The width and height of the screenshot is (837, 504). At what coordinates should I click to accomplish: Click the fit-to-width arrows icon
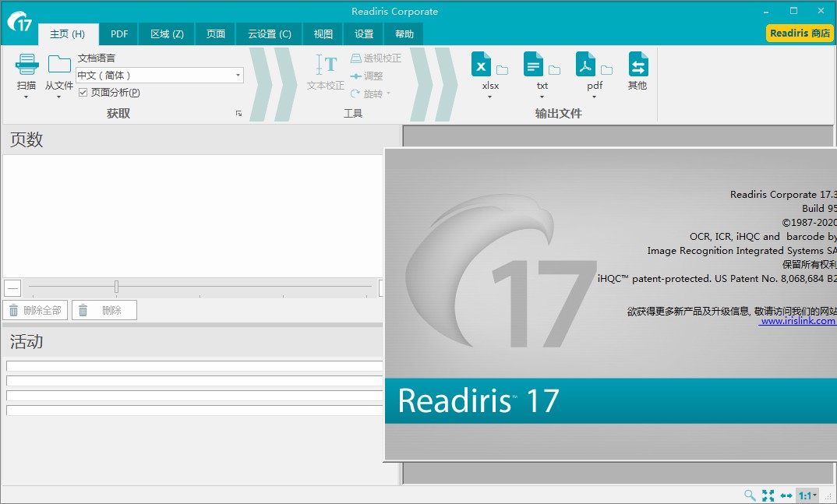(786, 495)
